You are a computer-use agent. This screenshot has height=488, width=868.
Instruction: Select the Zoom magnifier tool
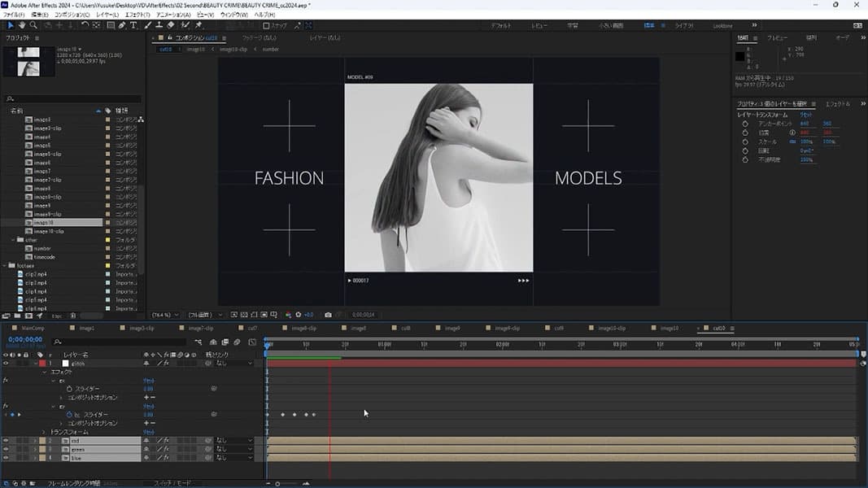[33, 25]
